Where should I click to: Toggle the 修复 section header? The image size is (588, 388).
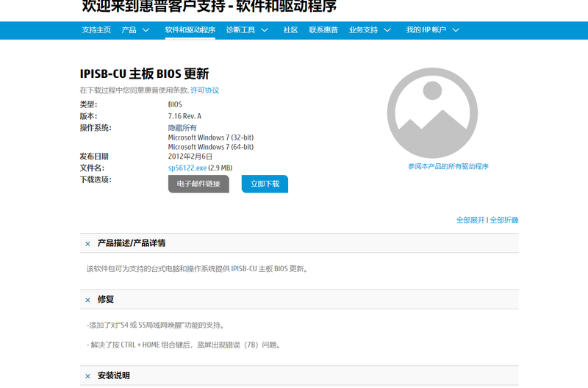[299, 299]
